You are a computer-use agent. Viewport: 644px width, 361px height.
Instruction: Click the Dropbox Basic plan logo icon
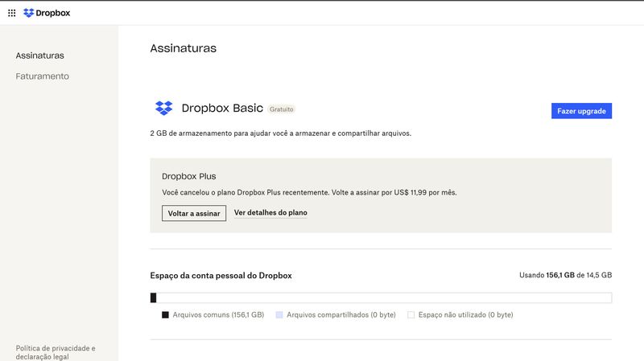(163, 109)
